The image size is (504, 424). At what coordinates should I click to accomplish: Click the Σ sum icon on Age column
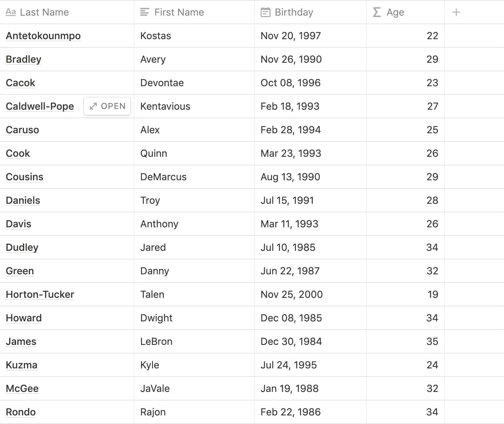tap(376, 12)
